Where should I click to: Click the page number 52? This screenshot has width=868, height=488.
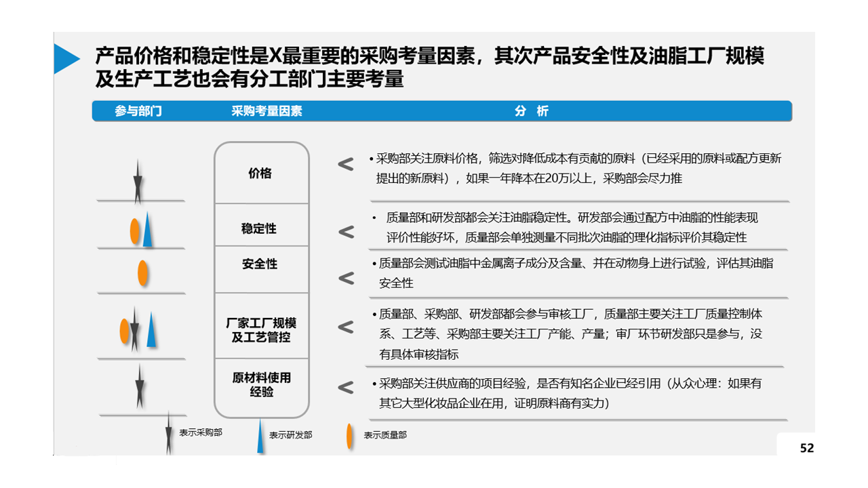coord(806,448)
